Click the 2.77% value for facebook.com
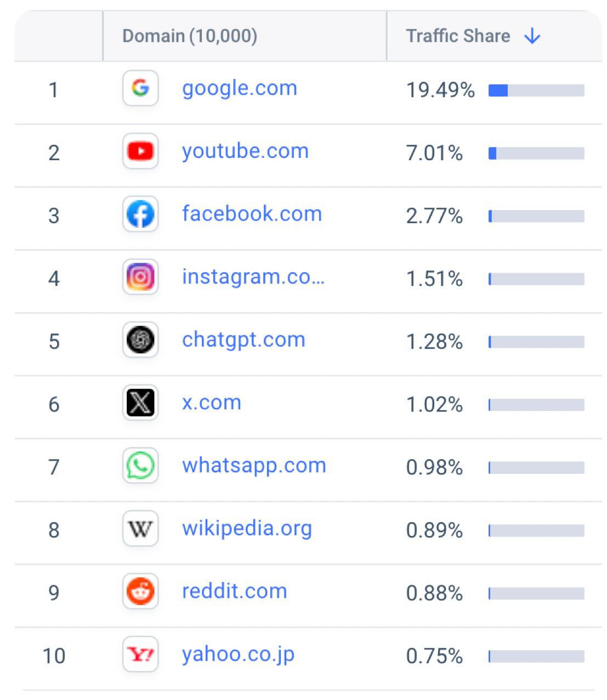Screen dimensions: 607x700 click(434, 216)
